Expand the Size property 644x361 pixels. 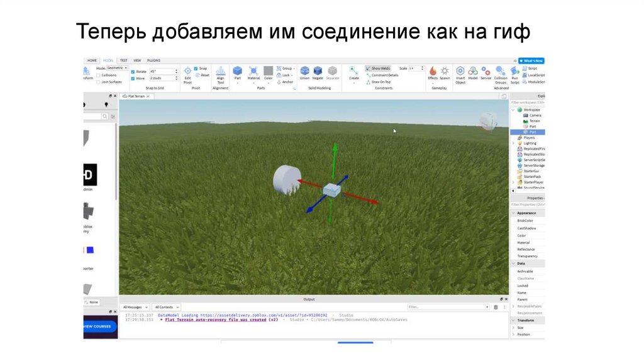tap(513, 328)
